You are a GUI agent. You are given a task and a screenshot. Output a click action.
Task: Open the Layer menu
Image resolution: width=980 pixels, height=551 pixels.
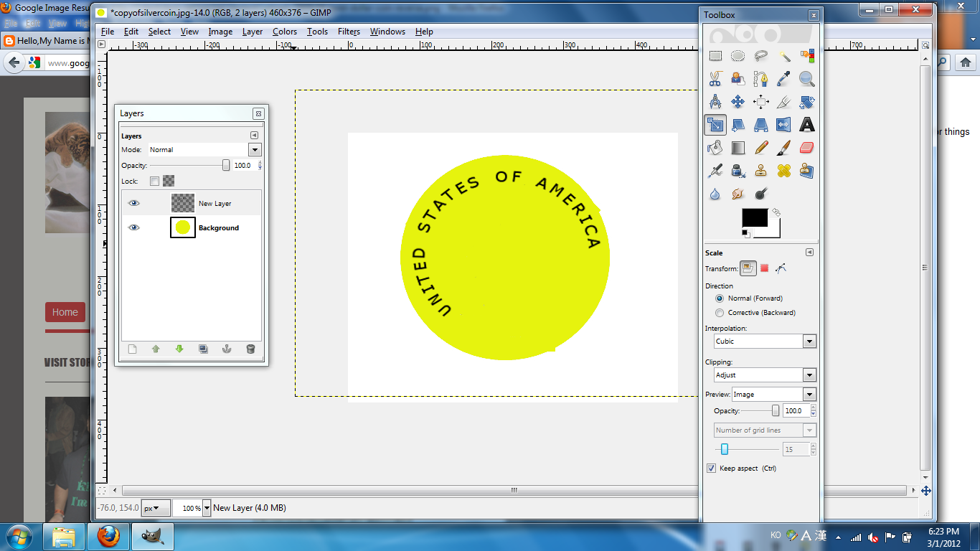(252, 32)
